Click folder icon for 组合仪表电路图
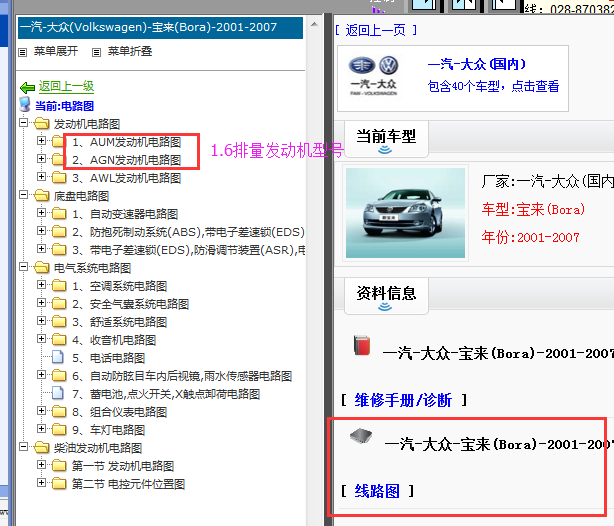 pos(59,411)
